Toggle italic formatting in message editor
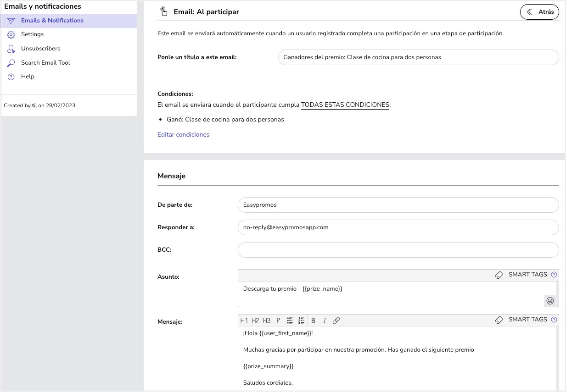 (x=325, y=320)
